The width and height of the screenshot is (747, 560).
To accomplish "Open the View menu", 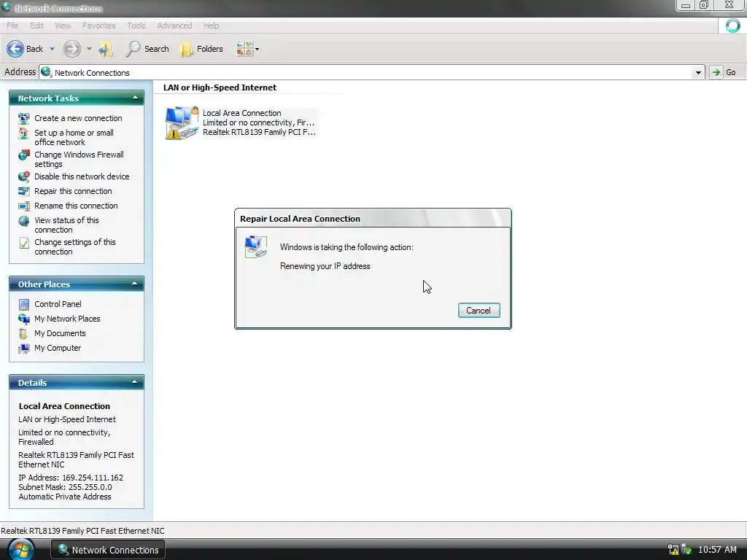I will click(x=63, y=26).
